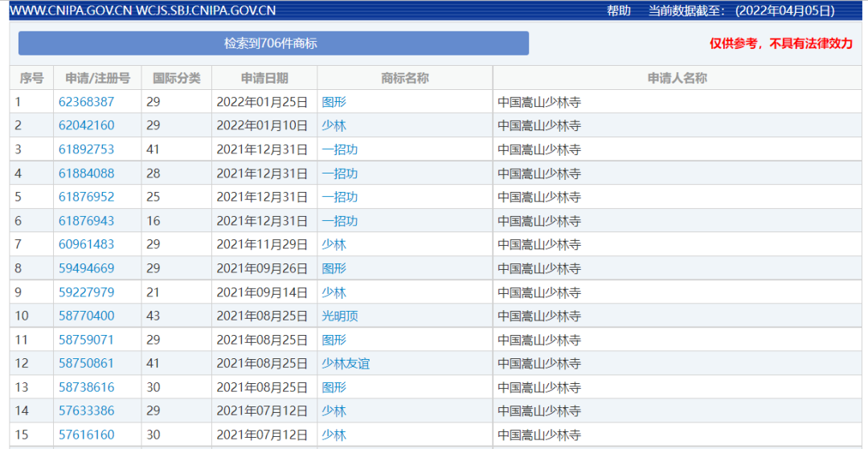Open 图形 trademark in row 8
This screenshot has width=868, height=449.
[334, 268]
